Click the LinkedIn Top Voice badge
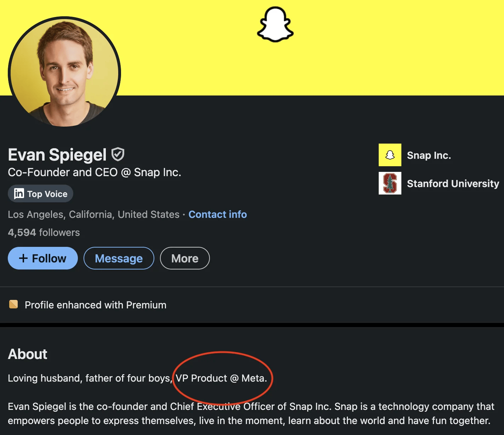Screen dimensions: 504x435 point(40,194)
